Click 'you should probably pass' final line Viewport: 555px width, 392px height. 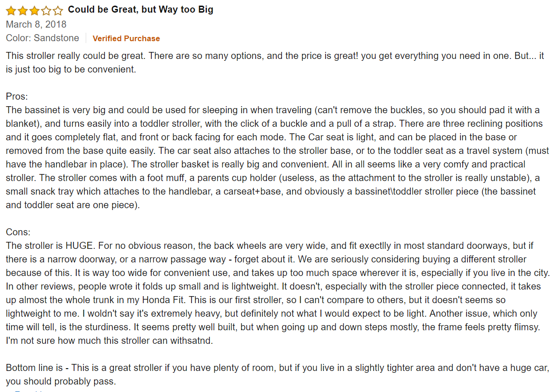(61, 381)
